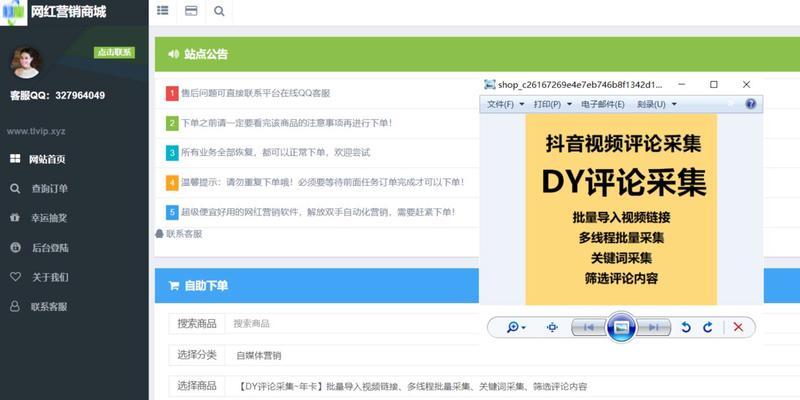
Task: Click announcement 5 about 网红营销软件
Action: click(318, 212)
